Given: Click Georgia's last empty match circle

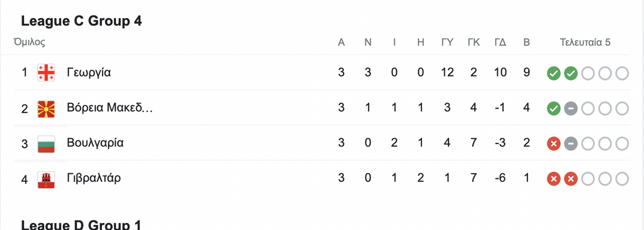Looking at the screenshot, I should [621, 73].
